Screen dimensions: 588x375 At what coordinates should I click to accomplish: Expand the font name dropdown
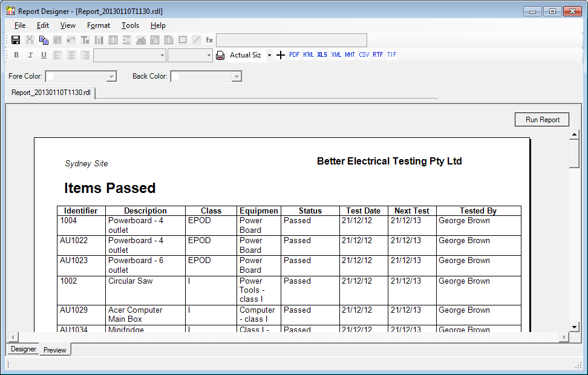point(162,55)
